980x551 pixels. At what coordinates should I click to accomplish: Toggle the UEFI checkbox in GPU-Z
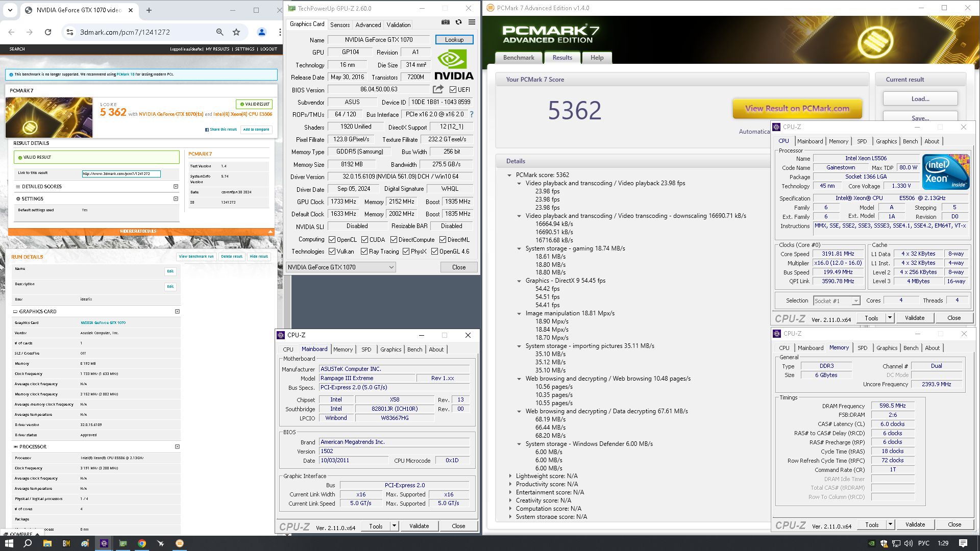point(453,90)
